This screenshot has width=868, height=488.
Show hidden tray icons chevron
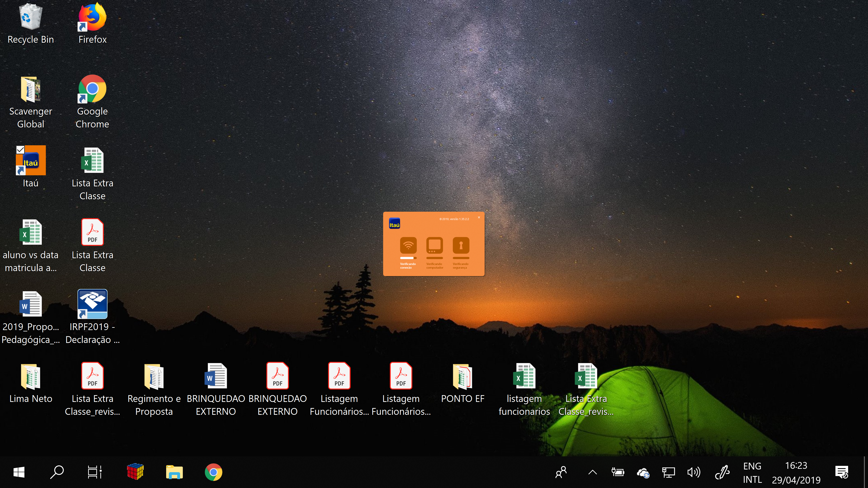coord(592,472)
